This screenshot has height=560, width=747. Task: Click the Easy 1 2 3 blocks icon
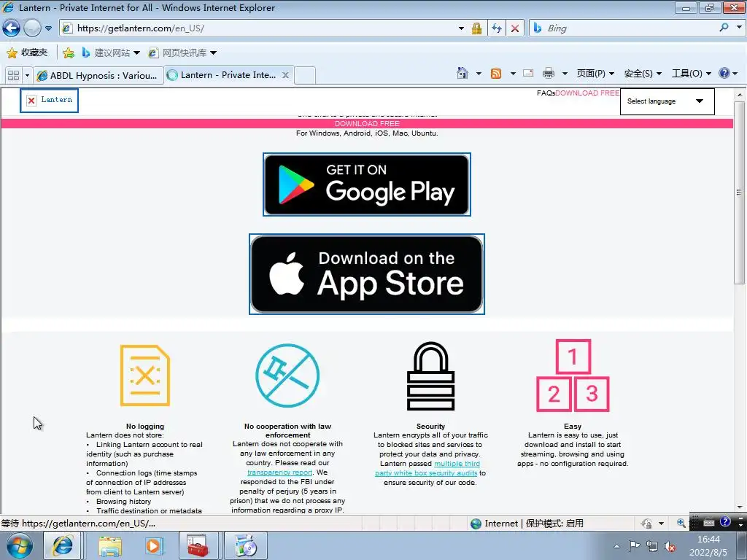573,376
